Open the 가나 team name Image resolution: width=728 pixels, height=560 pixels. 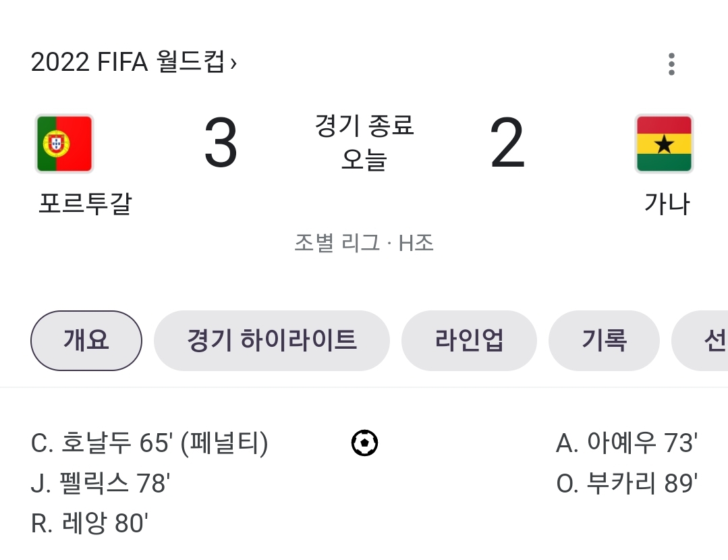(x=667, y=204)
